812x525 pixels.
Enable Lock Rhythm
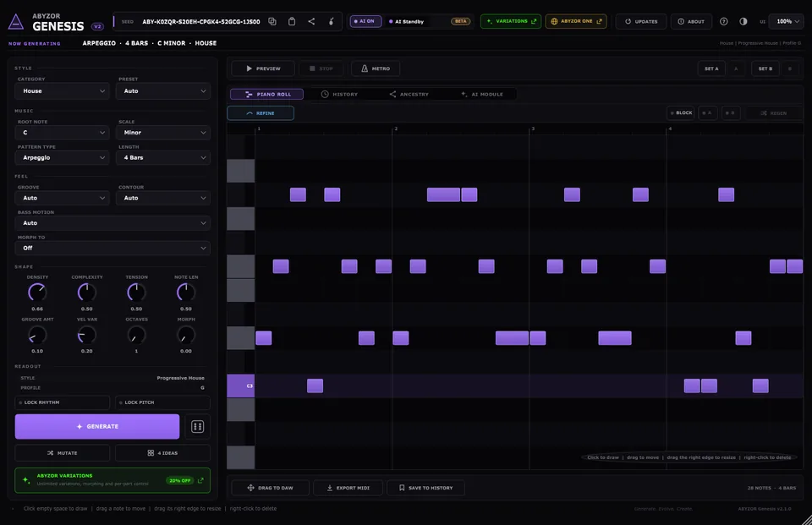tap(62, 402)
